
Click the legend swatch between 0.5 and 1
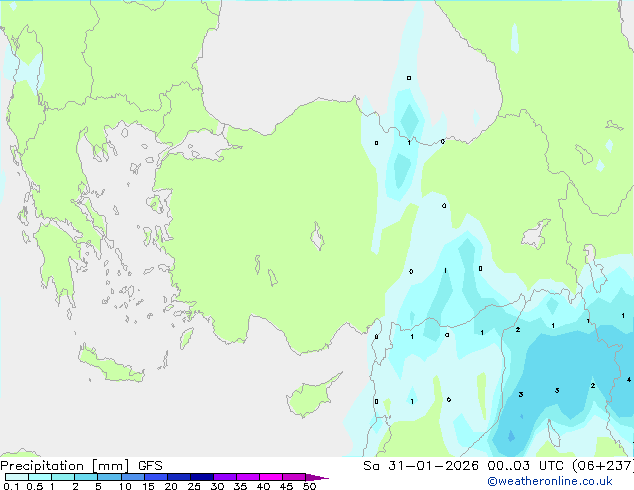point(40,477)
